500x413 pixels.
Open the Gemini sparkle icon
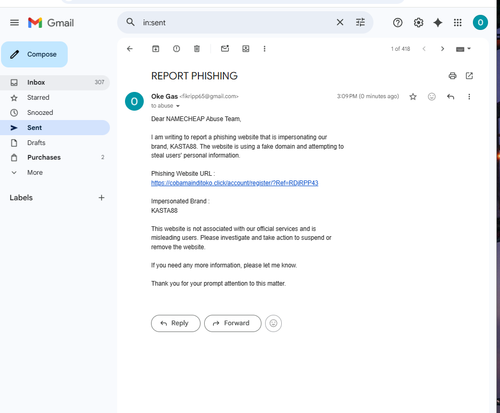pyautogui.click(x=438, y=23)
